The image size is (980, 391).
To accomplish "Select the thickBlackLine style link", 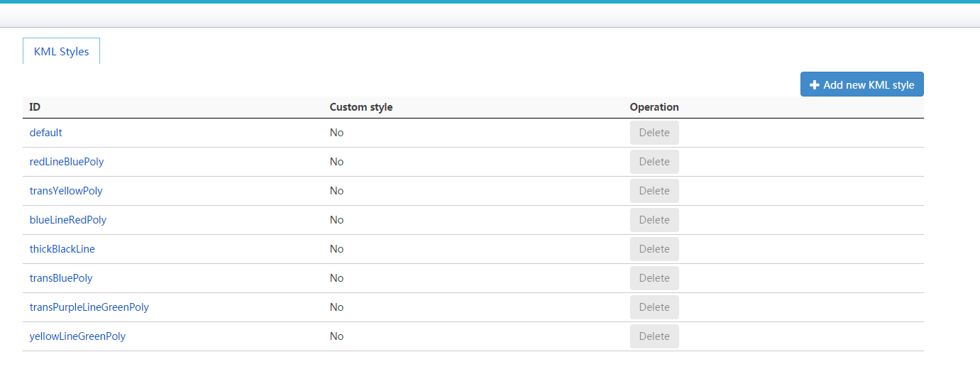I will [x=62, y=249].
